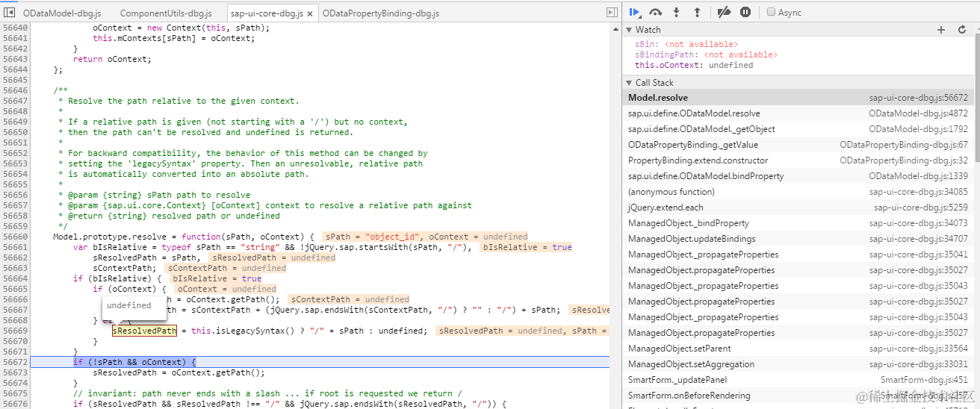Select sBin watch expression

(686, 44)
